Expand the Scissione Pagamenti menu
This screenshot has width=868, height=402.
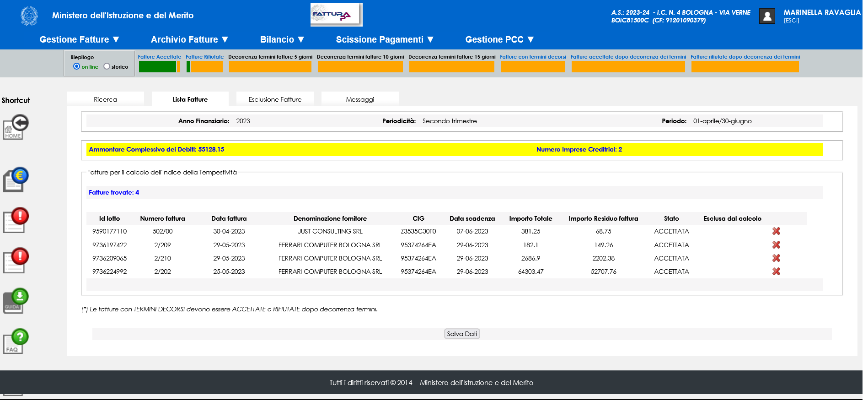click(x=384, y=40)
